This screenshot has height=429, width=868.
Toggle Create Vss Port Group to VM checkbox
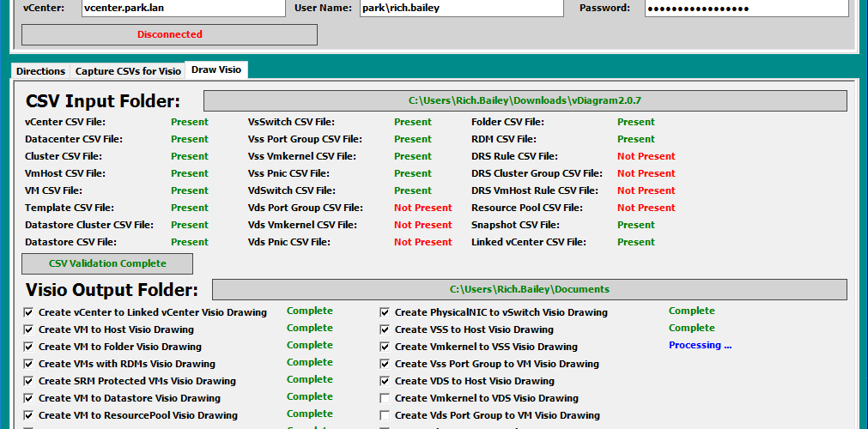385,364
